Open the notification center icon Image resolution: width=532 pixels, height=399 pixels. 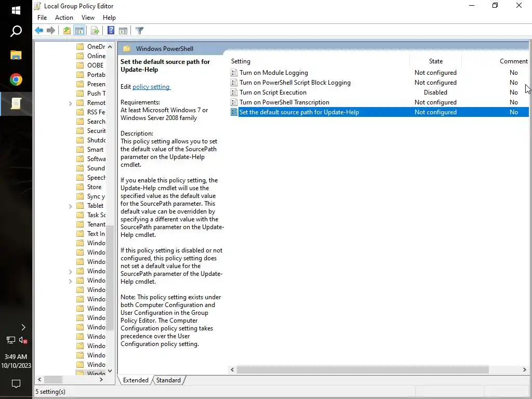click(16, 384)
